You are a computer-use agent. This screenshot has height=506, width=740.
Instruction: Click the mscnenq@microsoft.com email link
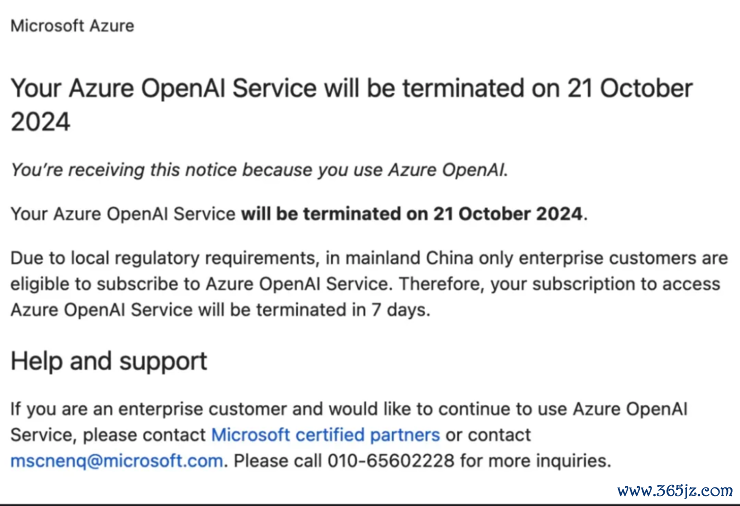point(117,461)
